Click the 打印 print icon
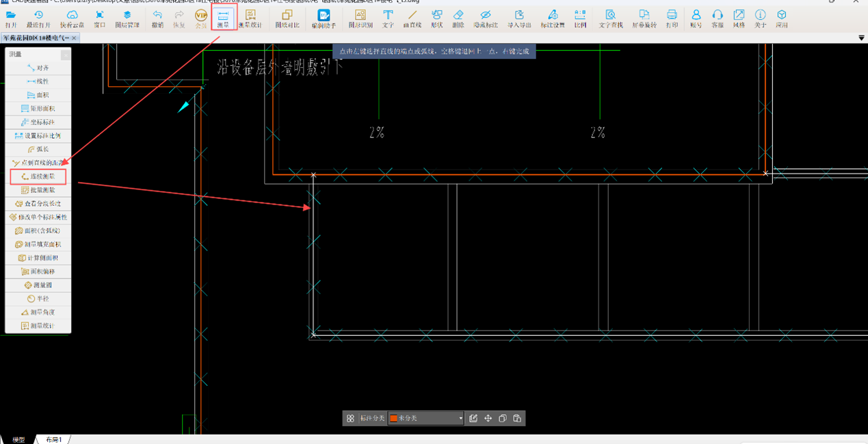The width and height of the screenshot is (868, 444). click(x=672, y=18)
